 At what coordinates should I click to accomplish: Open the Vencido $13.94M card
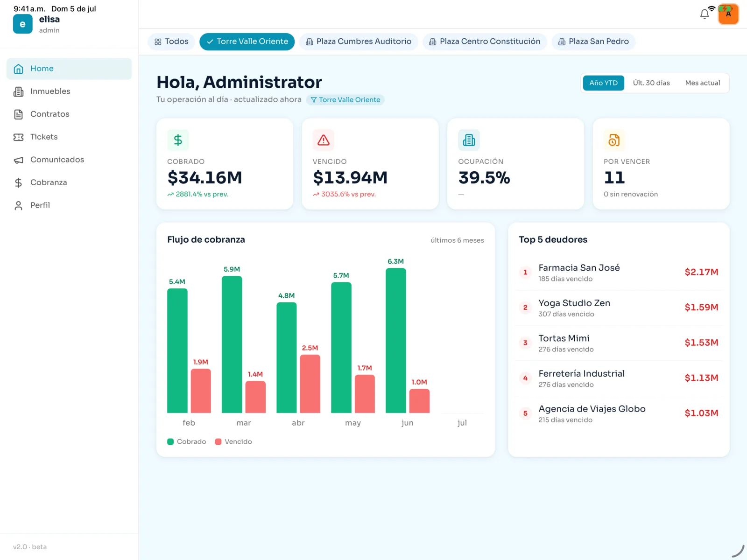(370, 164)
